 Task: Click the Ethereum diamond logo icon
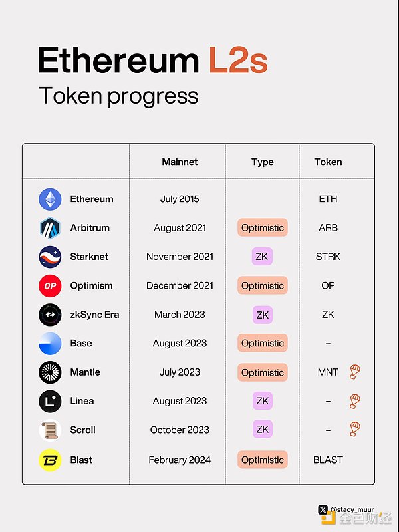coord(50,199)
